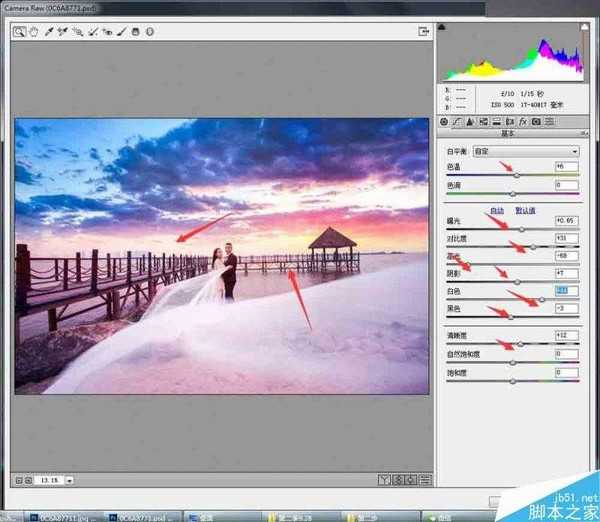Click the 自动 auto tone link
Viewport: 600px width, 522px height.
[496, 210]
